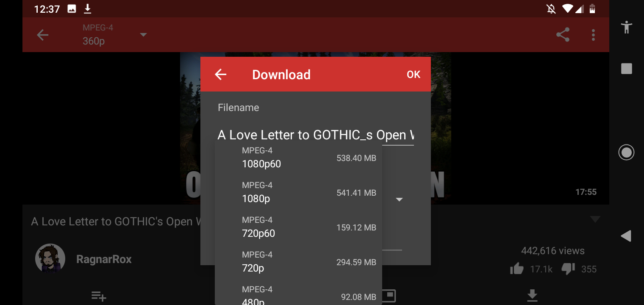Viewport: 644px width, 305px height.
Task: Share the video via share icon
Action: click(x=563, y=35)
